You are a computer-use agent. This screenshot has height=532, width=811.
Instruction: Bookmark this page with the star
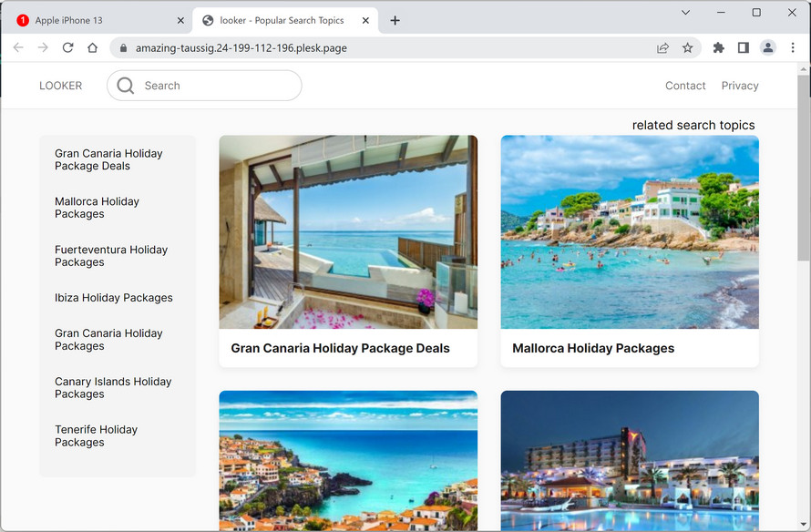(x=687, y=48)
